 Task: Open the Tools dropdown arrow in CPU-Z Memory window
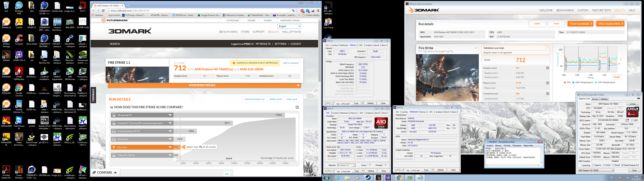click(362, 103)
